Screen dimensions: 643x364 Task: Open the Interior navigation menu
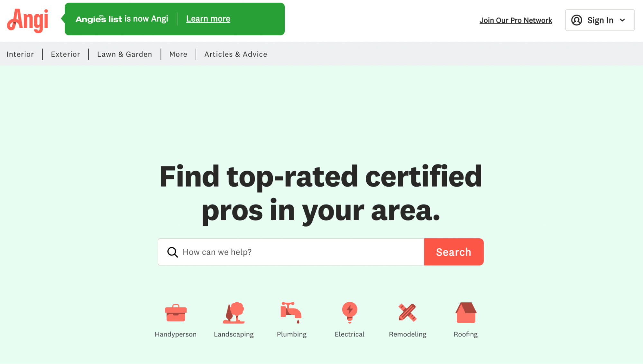click(x=20, y=54)
